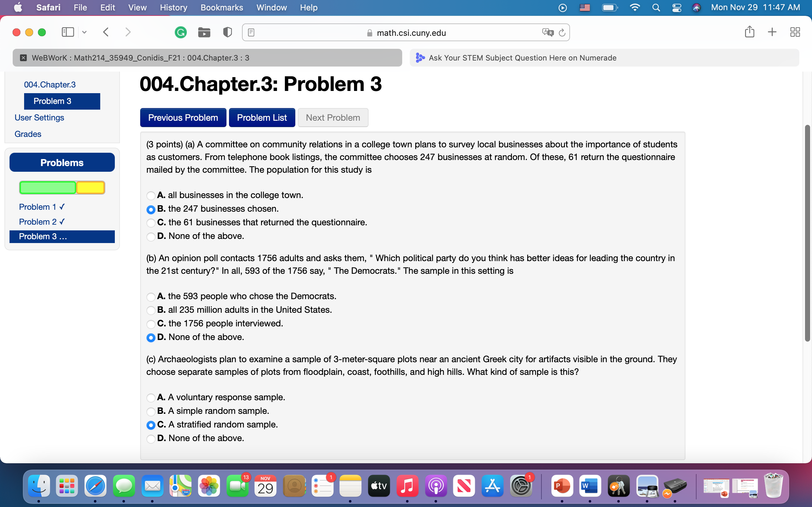
Task: Reload the page using the refresh icon
Action: click(562, 32)
